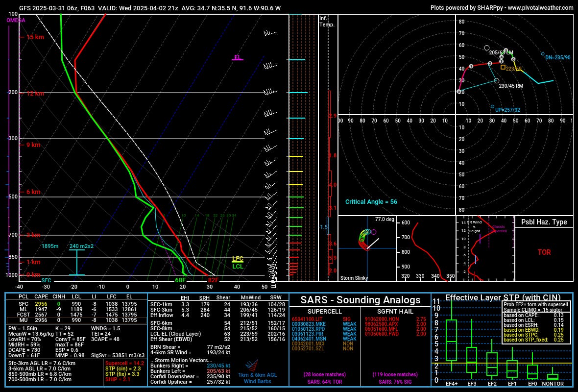Click the (28 loose matches) text

click(324, 374)
